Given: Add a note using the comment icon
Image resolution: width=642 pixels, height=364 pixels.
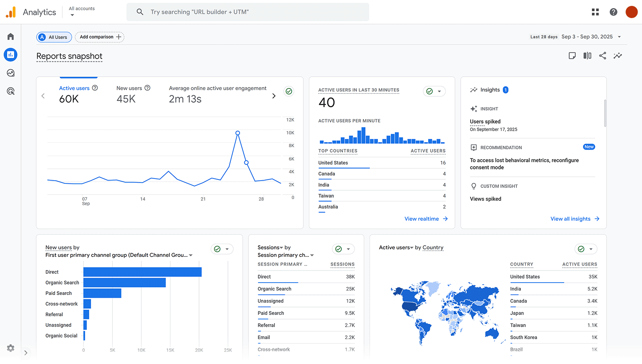Looking at the screenshot, I should pyautogui.click(x=572, y=56).
